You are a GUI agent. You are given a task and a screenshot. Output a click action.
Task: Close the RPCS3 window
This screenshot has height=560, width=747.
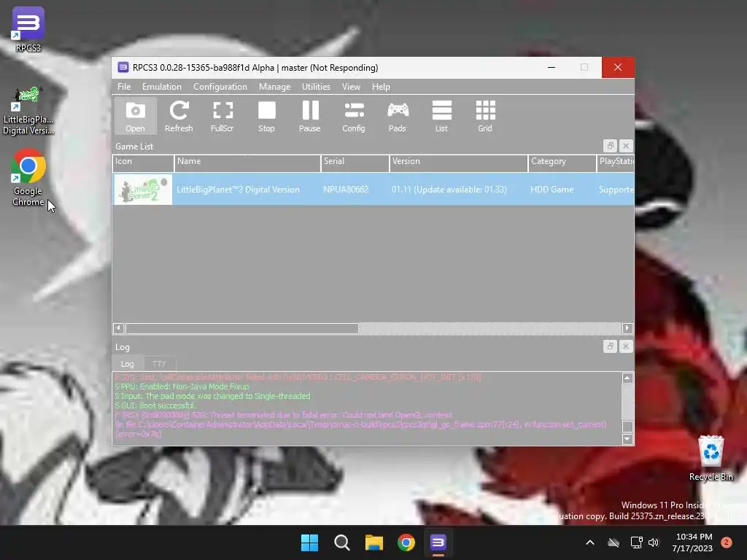coord(618,68)
